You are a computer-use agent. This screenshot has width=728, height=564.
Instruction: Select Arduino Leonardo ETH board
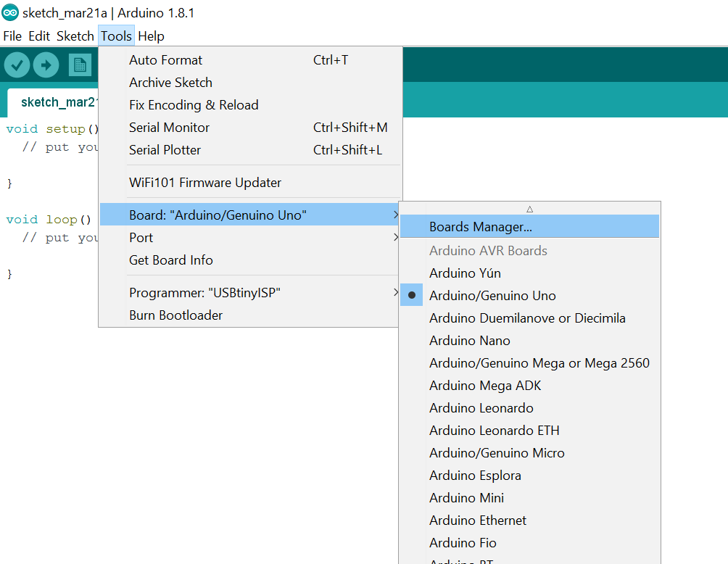[x=529, y=431]
